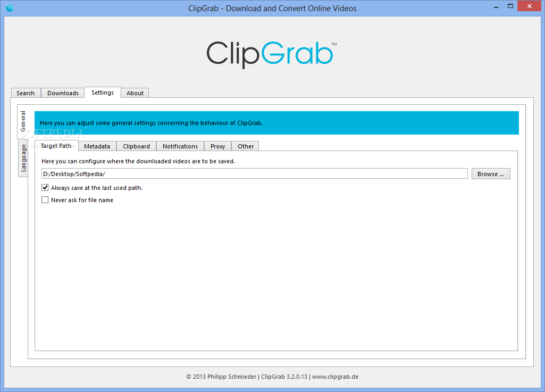Select the vertical General tab

click(23, 121)
